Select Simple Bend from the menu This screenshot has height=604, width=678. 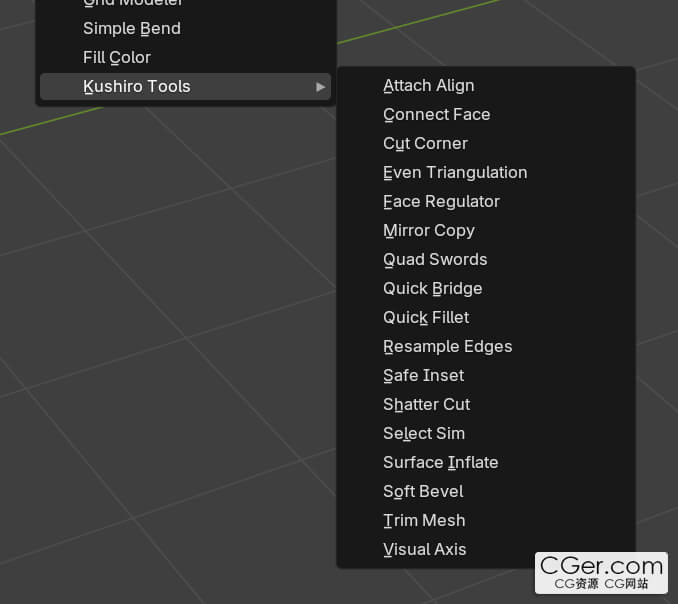click(185, 29)
